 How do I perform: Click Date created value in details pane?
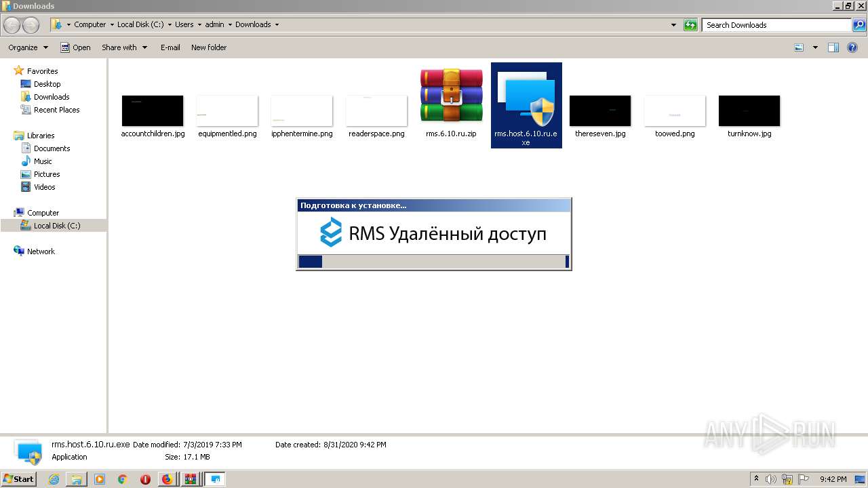[x=355, y=445]
